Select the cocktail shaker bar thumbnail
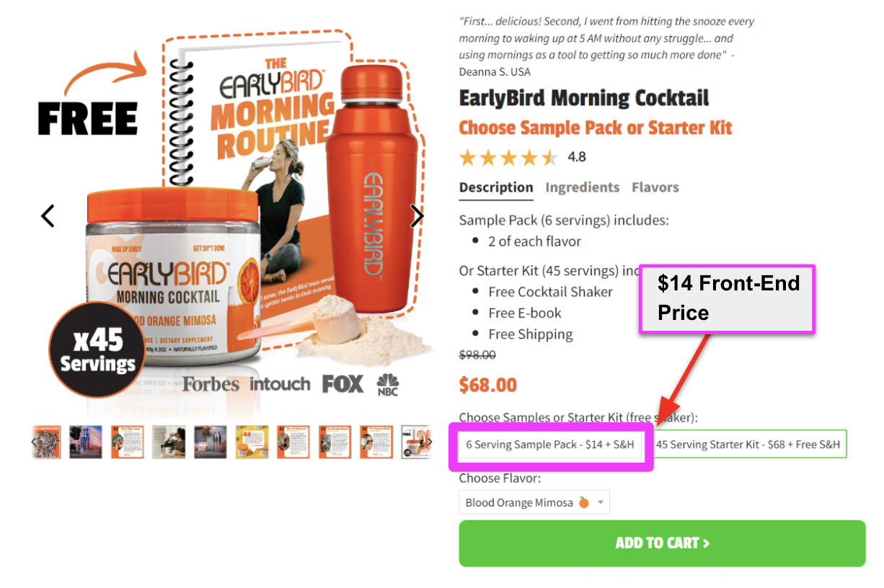 pyautogui.click(x=86, y=442)
